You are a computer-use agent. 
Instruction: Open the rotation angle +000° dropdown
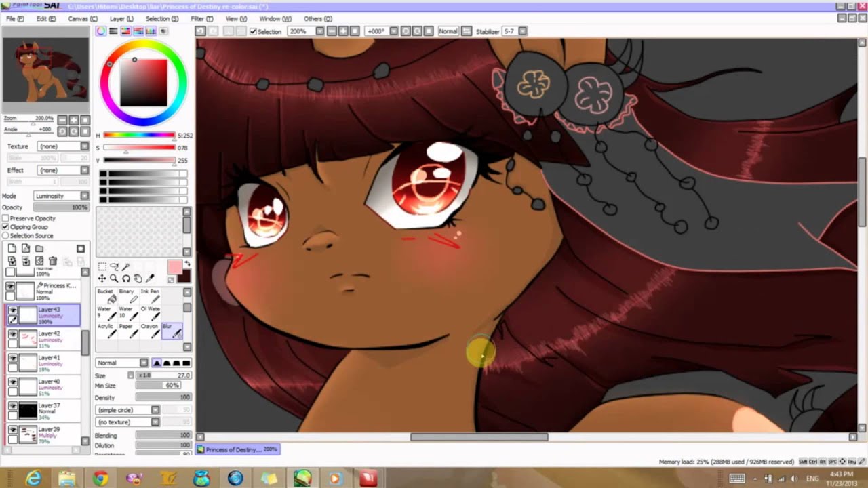(382, 31)
